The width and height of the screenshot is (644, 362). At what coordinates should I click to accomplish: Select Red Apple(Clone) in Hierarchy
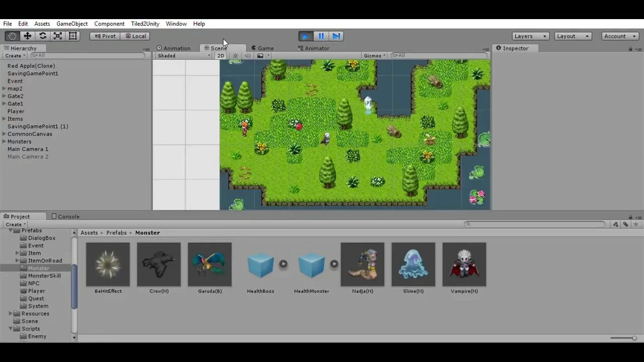click(31, 66)
